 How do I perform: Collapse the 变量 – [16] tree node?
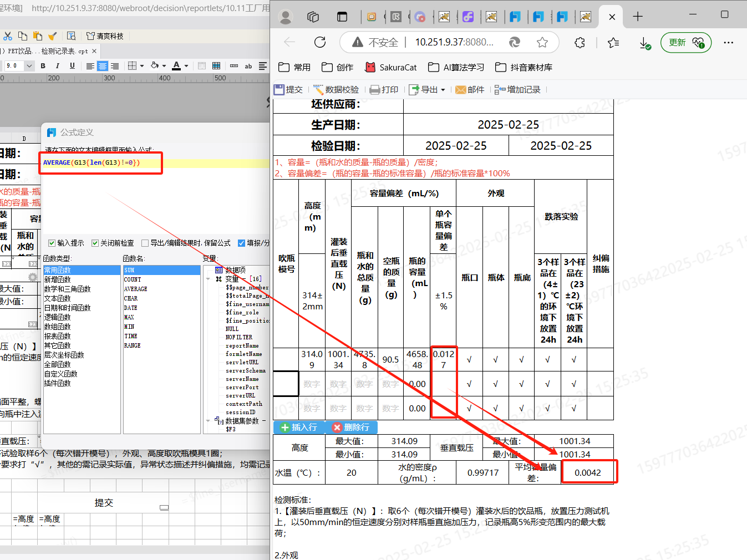click(x=209, y=279)
